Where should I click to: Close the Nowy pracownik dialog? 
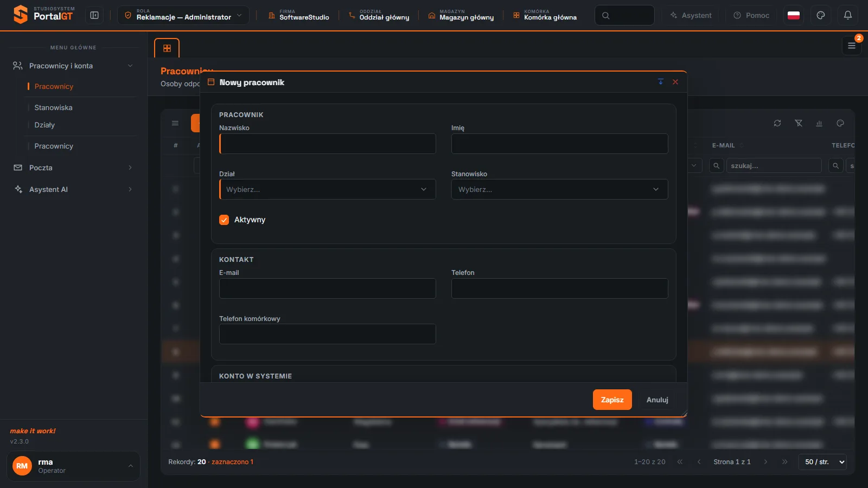coord(675,82)
